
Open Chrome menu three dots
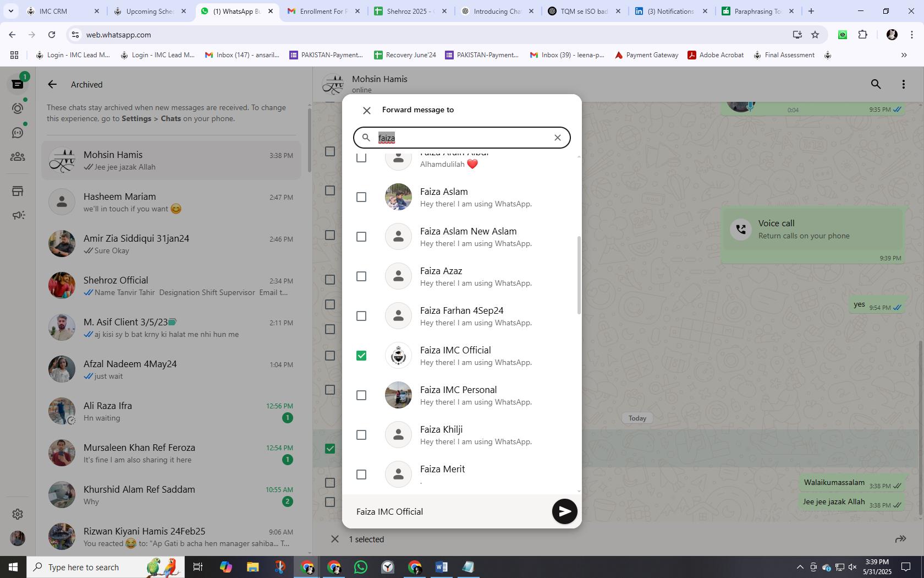coord(912,35)
